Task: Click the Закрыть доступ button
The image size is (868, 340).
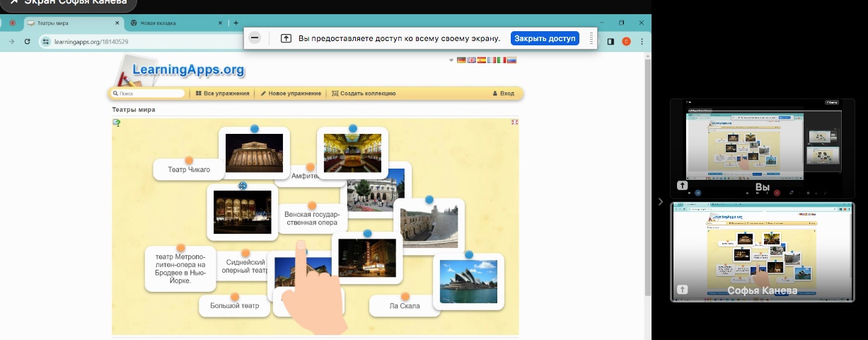Action: point(545,38)
